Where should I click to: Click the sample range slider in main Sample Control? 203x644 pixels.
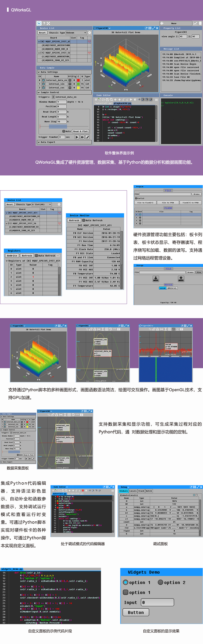(x=65, y=126)
